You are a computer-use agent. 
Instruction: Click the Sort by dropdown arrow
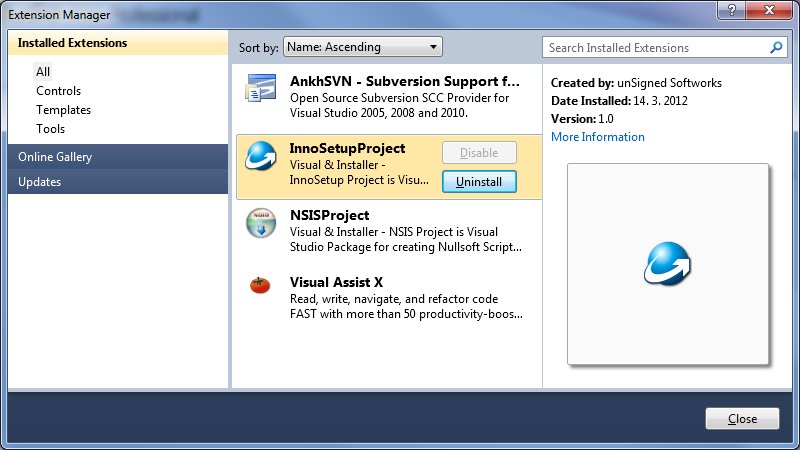tap(433, 47)
